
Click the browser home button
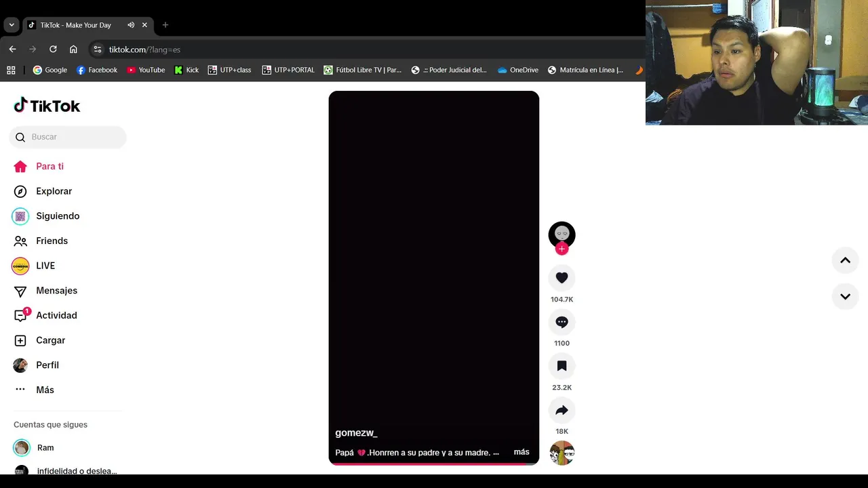(73, 49)
